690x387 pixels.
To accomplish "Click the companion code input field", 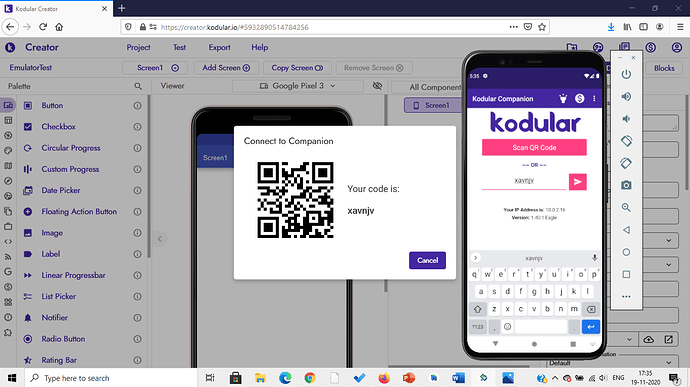I will [x=524, y=181].
